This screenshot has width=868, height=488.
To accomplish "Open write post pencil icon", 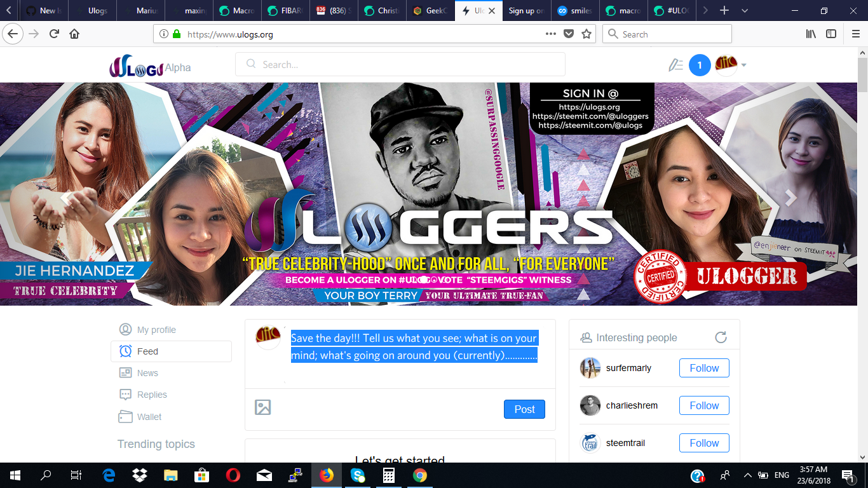I will pos(675,65).
